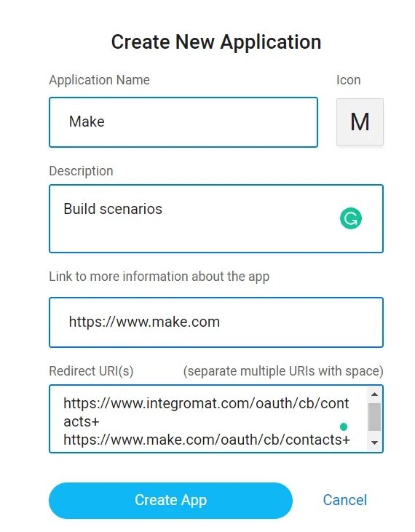Click the Redirect URI(s) label
This screenshot has height=532, width=415.
click(91, 371)
